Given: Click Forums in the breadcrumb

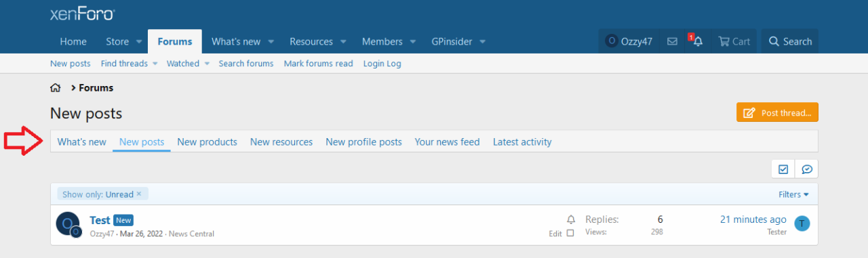Looking at the screenshot, I should (96, 88).
